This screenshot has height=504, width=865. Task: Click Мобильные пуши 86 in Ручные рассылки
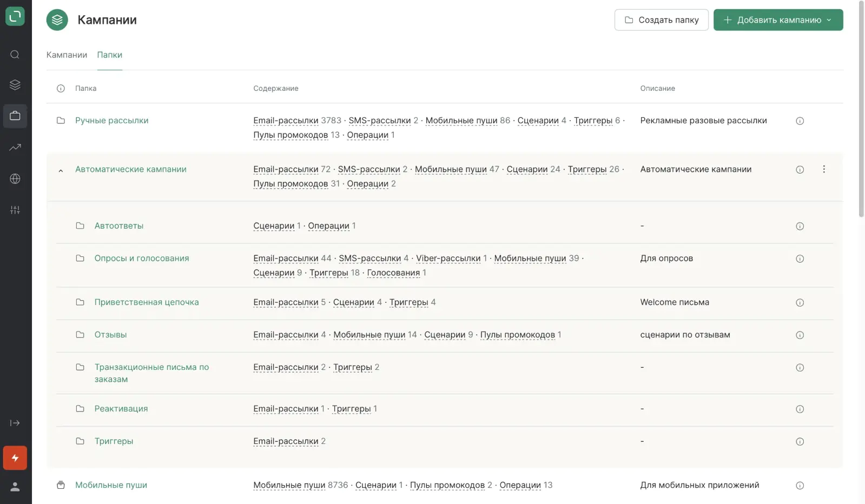coord(467,121)
